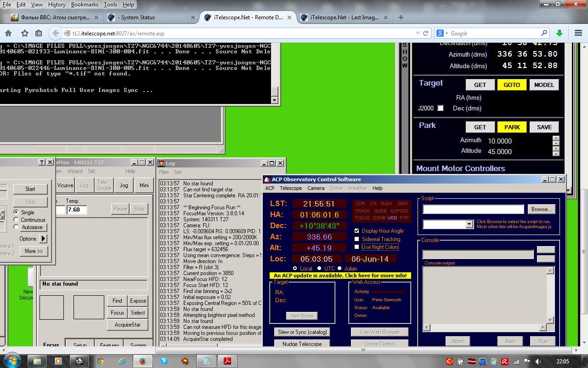Select the Local time radio button
The height and width of the screenshot is (368, 588).
[295, 268]
